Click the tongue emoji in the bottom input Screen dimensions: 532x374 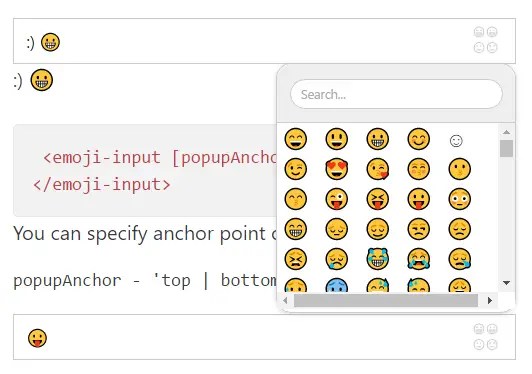pos(37,338)
